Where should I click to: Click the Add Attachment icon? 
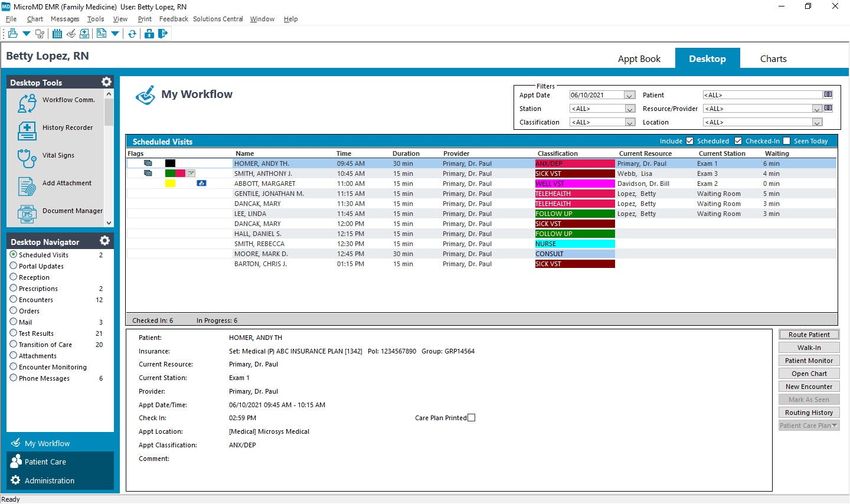pos(27,186)
